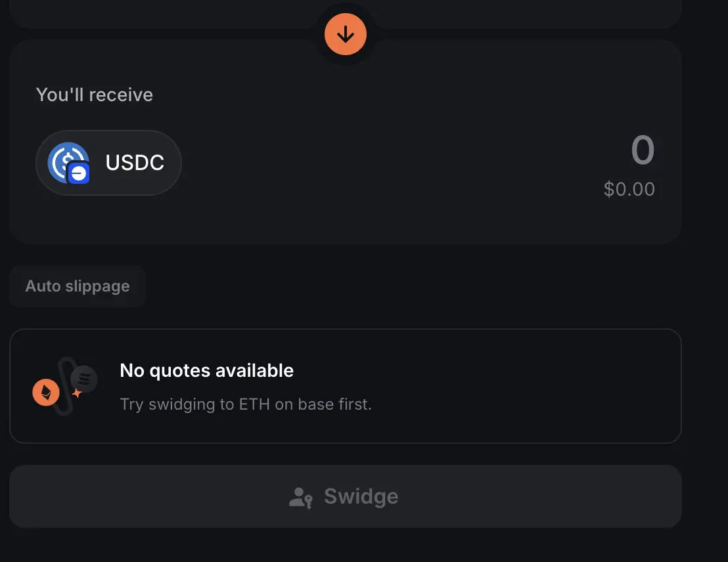Viewport: 728px width, 562px height.
Task: Open the USDC token selector pill
Action: (x=108, y=162)
